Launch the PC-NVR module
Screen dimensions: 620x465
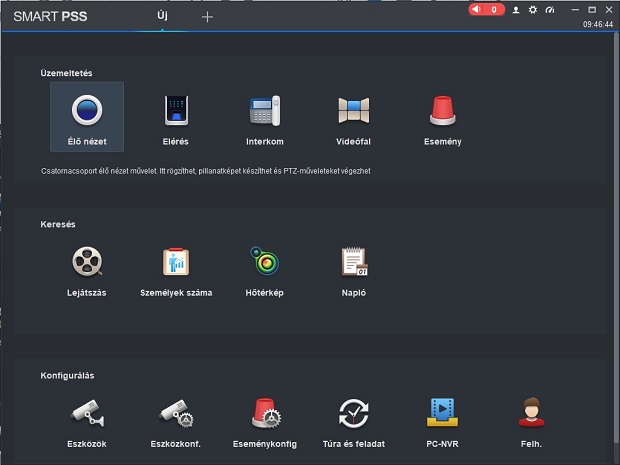442,423
